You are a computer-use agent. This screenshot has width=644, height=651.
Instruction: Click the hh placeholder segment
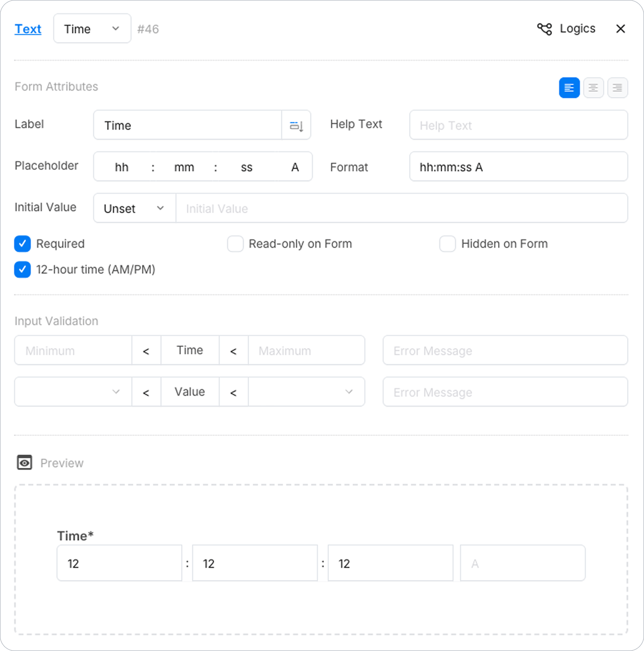pyautogui.click(x=121, y=167)
